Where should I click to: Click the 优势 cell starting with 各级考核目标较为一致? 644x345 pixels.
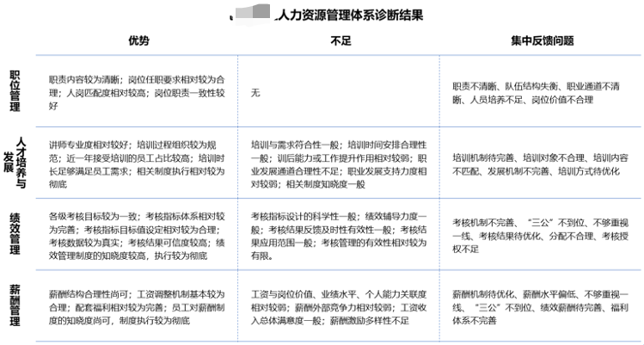[138, 231]
